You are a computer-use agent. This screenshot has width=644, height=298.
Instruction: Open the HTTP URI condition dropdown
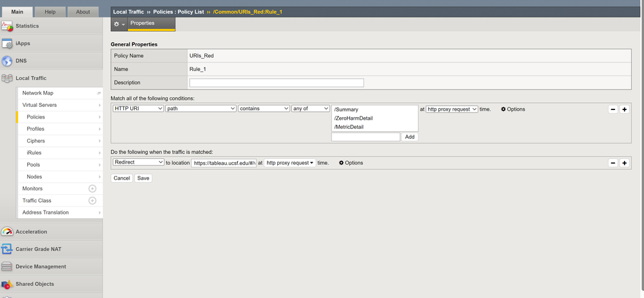click(x=138, y=109)
